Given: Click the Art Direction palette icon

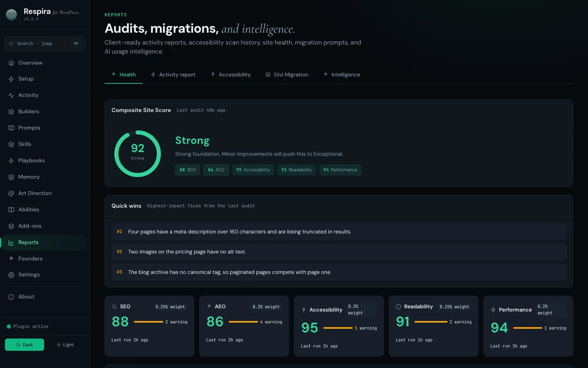Looking at the screenshot, I should (11, 193).
